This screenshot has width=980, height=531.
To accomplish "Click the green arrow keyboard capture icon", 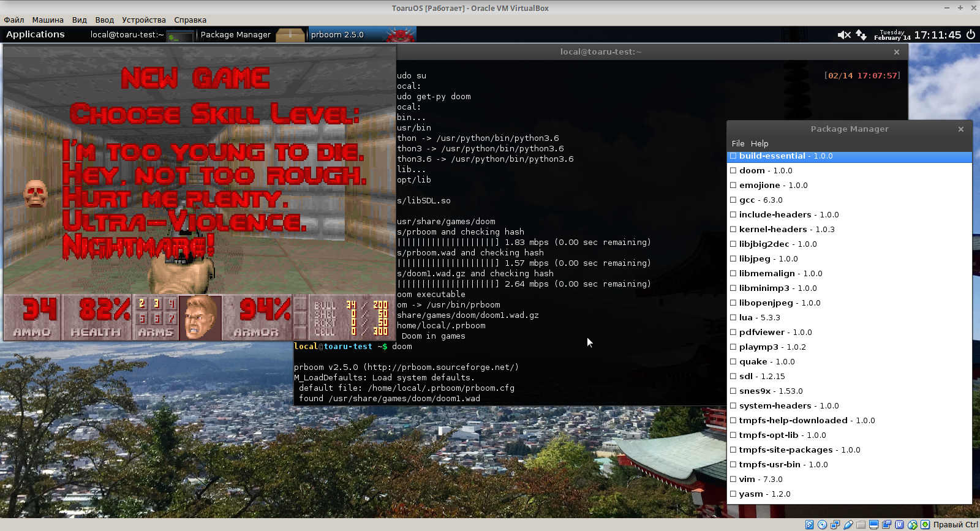I will tap(925, 525).
